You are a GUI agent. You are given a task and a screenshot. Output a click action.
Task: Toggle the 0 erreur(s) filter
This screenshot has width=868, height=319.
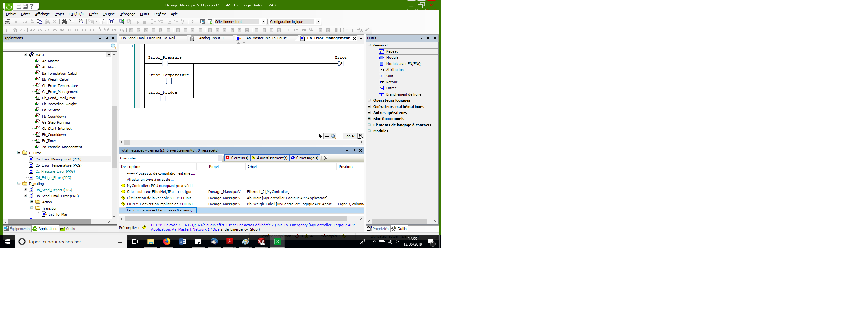tap(237, 158)
